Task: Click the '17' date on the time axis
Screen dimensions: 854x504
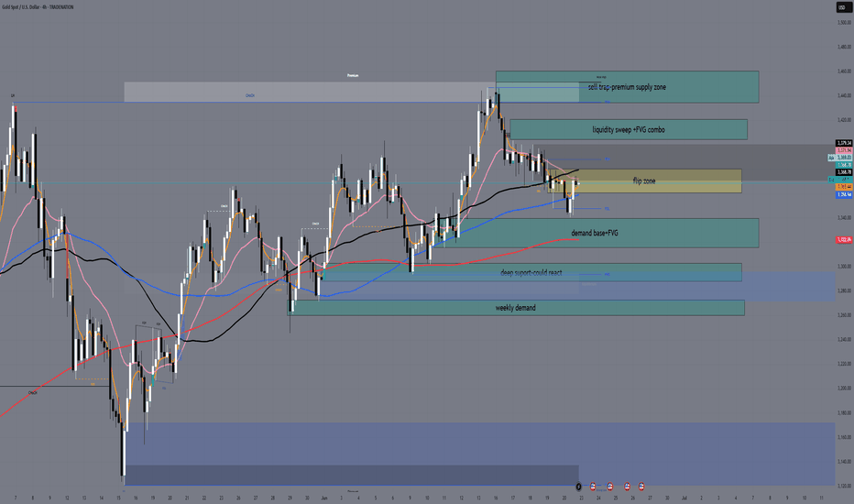Action: point(512,498)
